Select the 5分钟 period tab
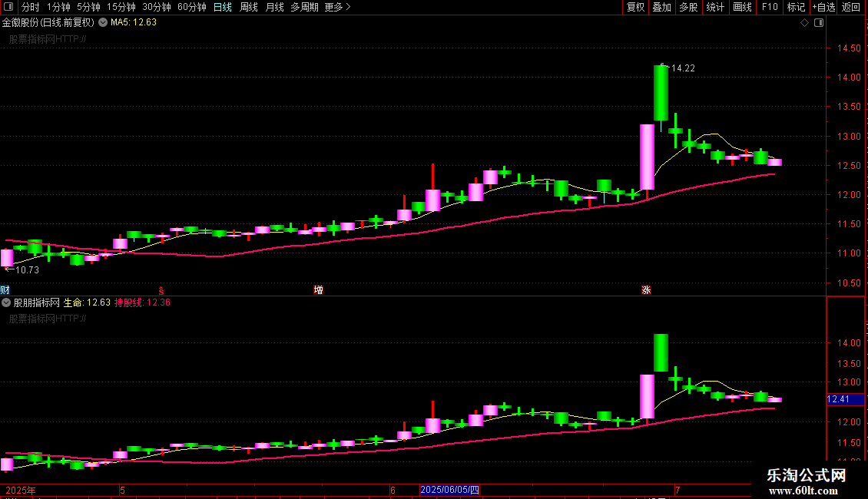Image resolution: width=868 pixels, height=499 pixels. click(x=88, y=7)
